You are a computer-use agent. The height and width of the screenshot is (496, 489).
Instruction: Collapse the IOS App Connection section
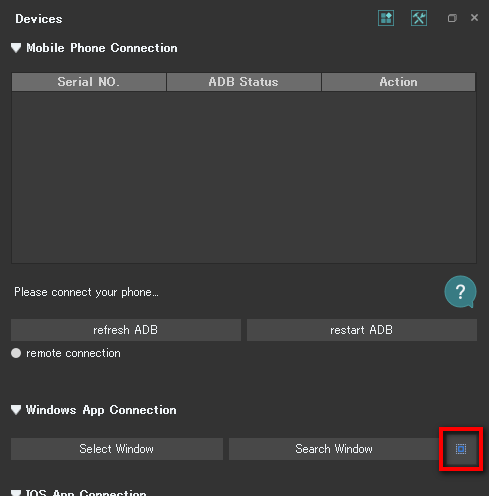click(x=16, y=493)
